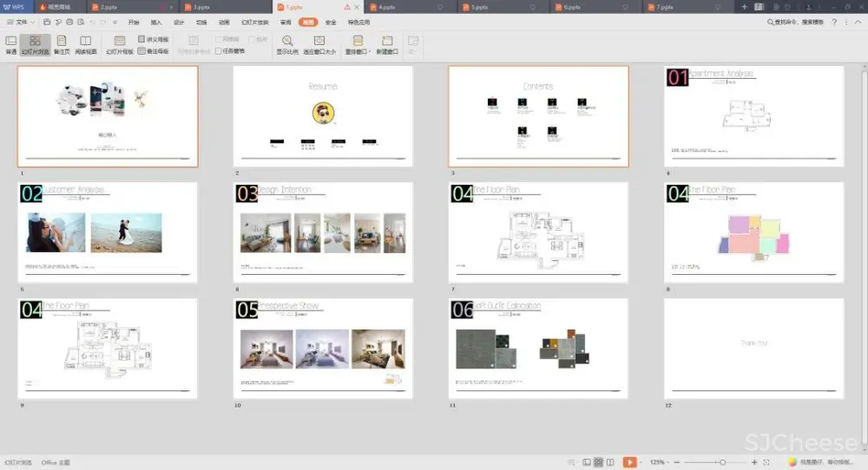The height and width of the screenshot is (470, 868).
Task: Open the Notes Page view
Action: point(61,44)
